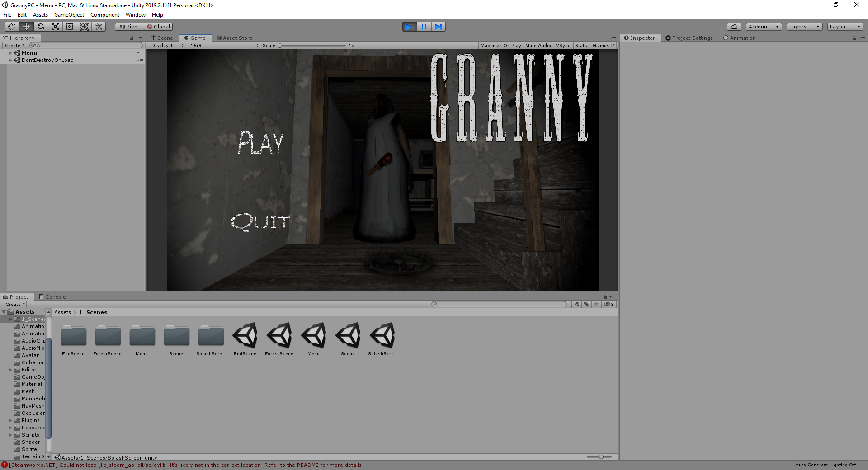Open the Cloud services icon

pos(734,27)
